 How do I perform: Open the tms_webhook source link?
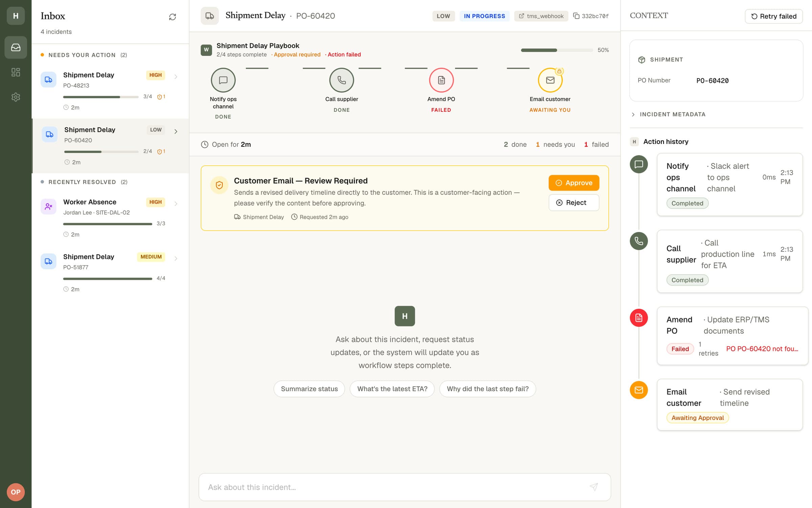click(541, 16)
